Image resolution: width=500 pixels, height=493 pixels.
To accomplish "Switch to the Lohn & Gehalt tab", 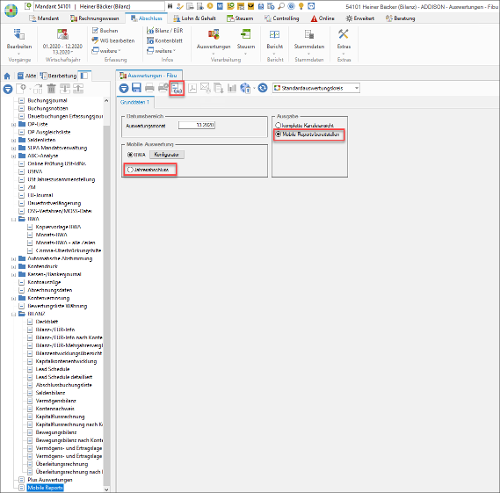I will 194,18.
